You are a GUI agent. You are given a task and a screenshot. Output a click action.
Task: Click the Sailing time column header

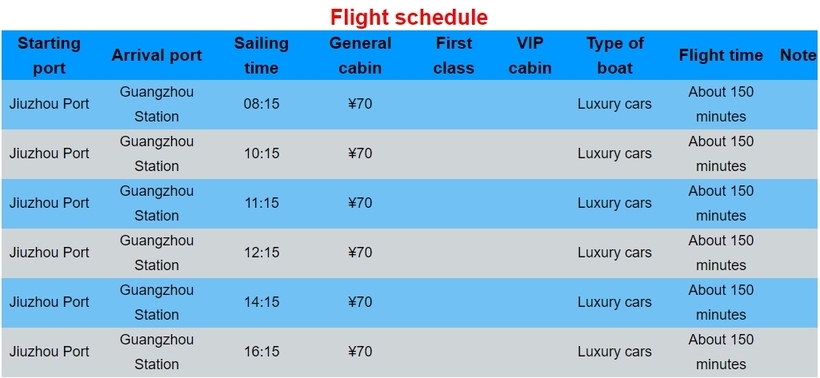tap(261, 55)
